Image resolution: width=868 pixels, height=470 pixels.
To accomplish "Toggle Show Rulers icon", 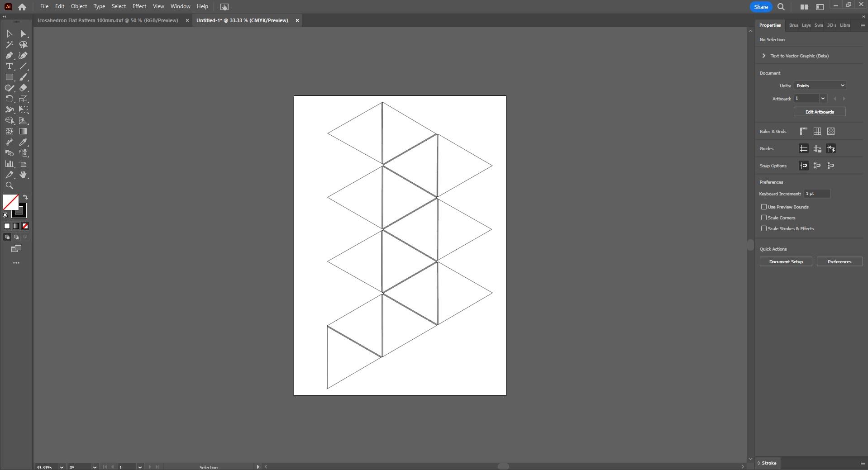I will tap(804, 131).
